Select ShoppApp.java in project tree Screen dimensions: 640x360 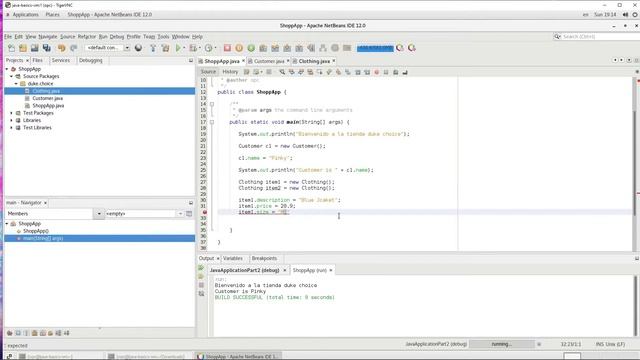(48, 106)
